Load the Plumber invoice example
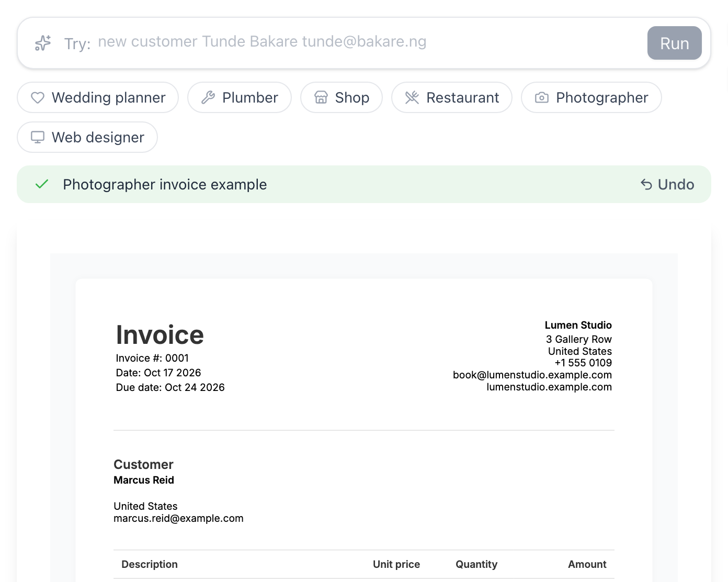The image size is (728, 582). point(240,98)
